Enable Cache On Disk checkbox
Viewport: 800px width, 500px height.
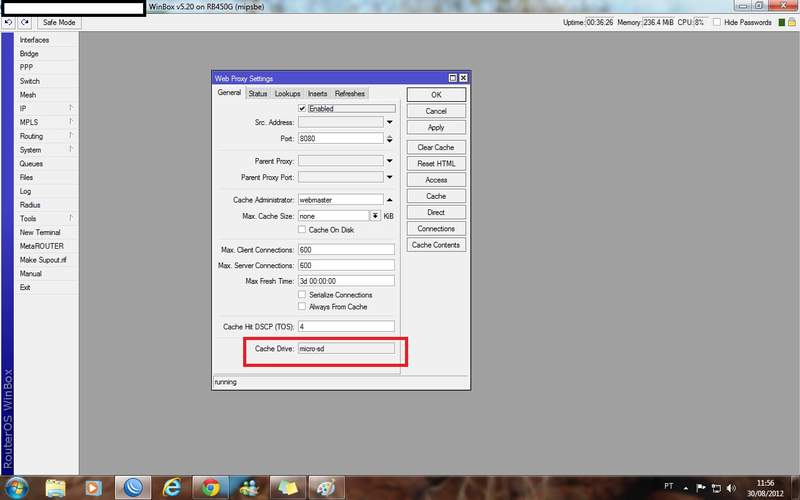[x=302, y=230]
